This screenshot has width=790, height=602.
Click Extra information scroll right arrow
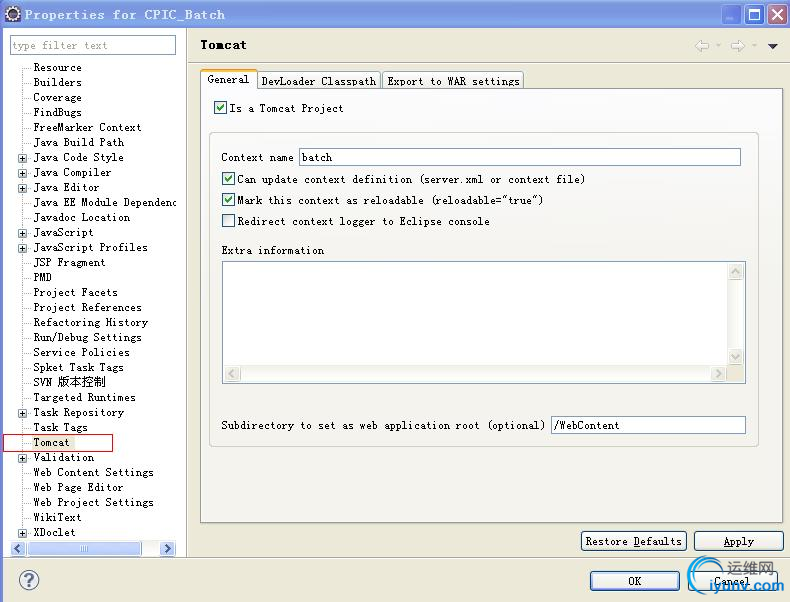pos(718,374)
